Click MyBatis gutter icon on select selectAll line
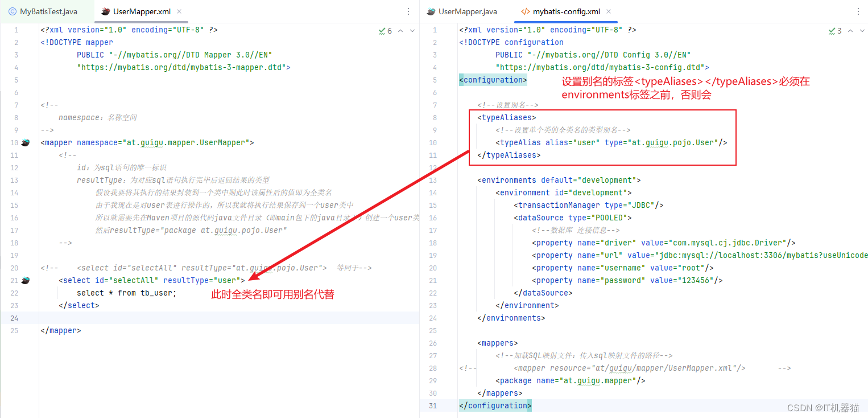 click(25, 280)
